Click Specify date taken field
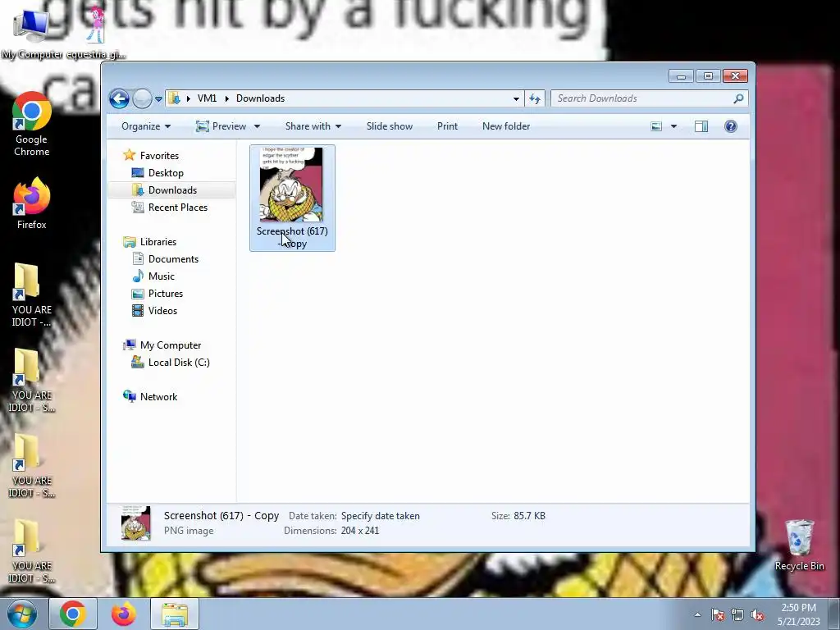The width and height of the screenshot is (840, 630). coord(381,516)
